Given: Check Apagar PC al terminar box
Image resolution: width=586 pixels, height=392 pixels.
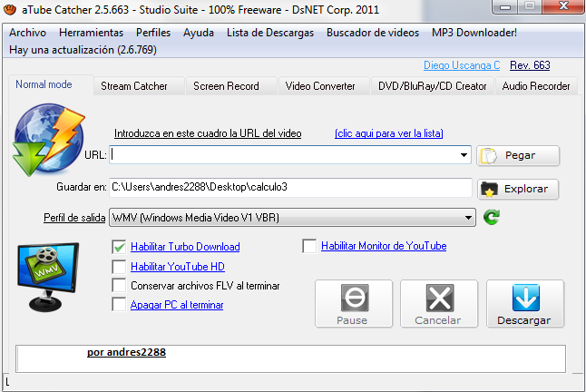Looking at the screenshot, I should tap(119, 305).
